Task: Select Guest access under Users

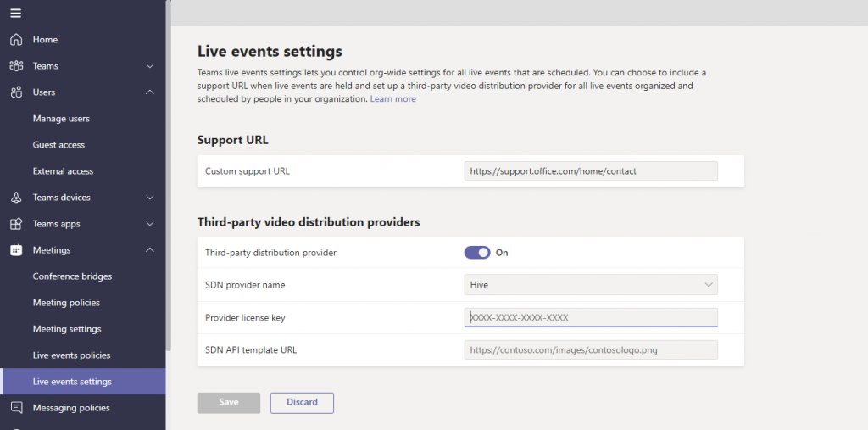Action: click(x=58, y=145)
